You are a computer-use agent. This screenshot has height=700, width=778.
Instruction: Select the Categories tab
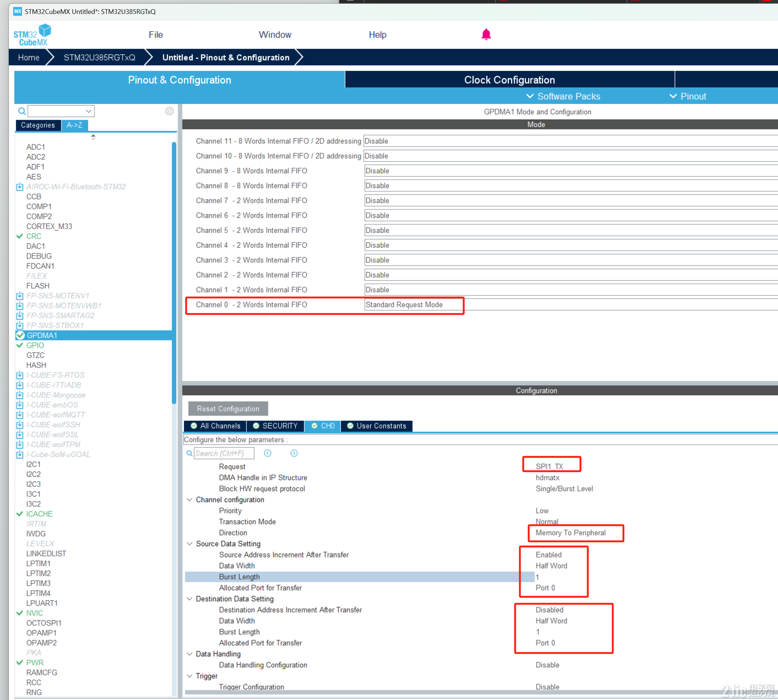pos(38,125)
